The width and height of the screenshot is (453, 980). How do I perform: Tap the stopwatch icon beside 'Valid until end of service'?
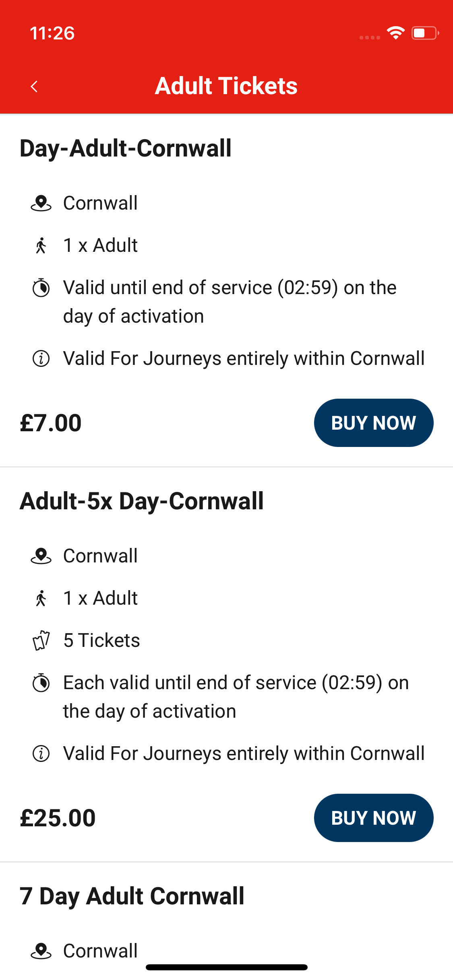(x=41, y=288)
